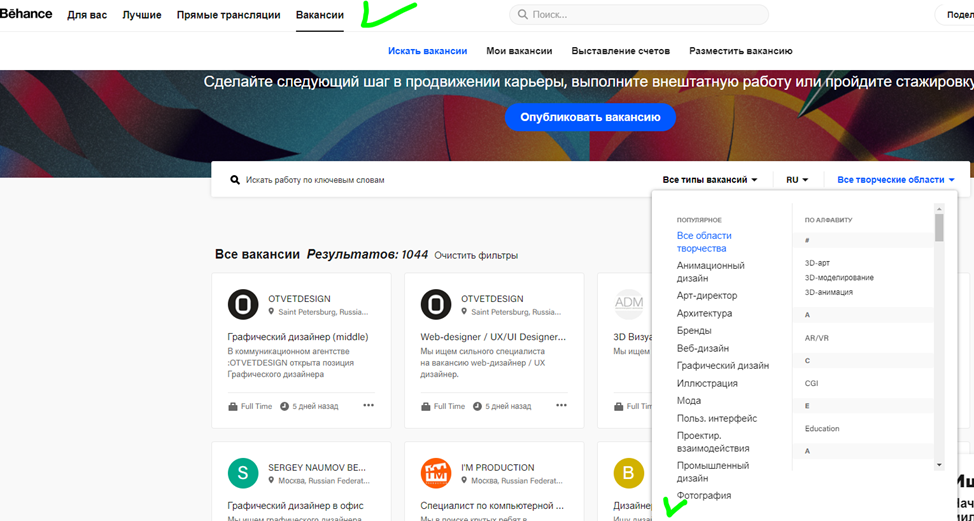The width and height of the screenshot is (974, 521).
Task: Select Промышленный дизайн field
Action: pos(713,472)
